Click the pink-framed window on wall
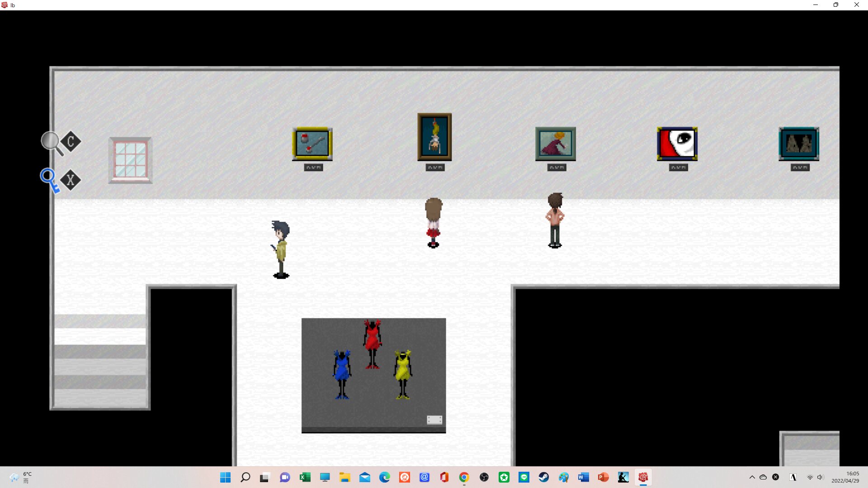The width and height of the screenshot is (868, 488). coord(130,160)
